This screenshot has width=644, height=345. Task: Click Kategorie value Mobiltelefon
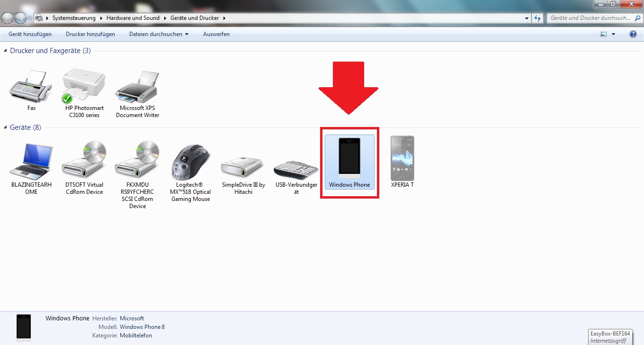pyautogui.click(x=136, y=336)
